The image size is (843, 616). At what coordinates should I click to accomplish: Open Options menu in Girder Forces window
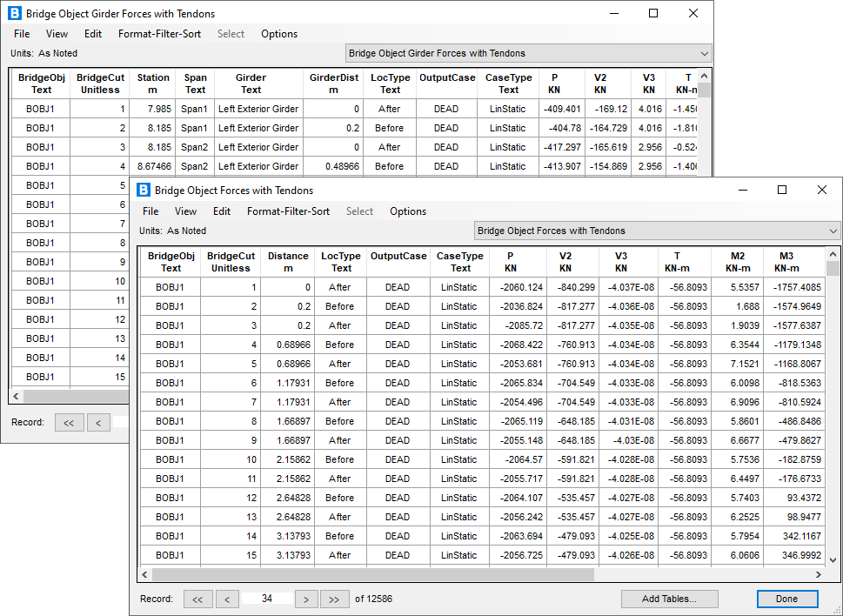coord(279,34)
